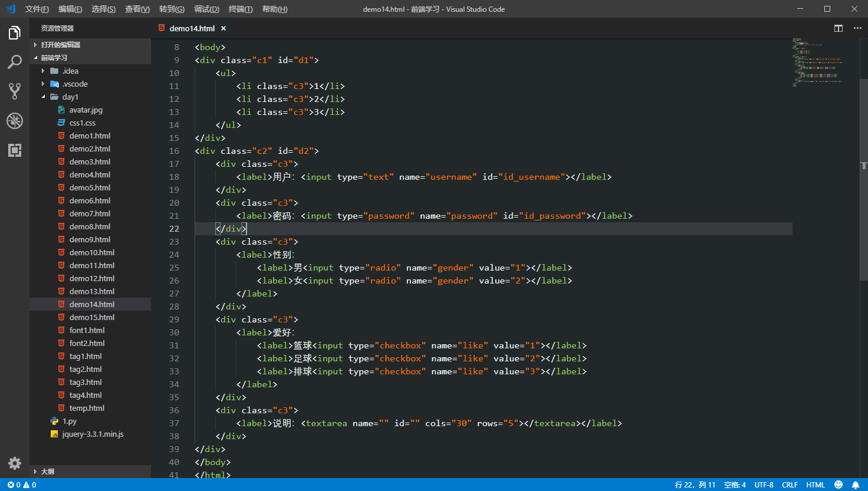The image size is (868, 491).
Task: Click the Split Editor icon
Action: pyautogui.click(x=838, y=28)
